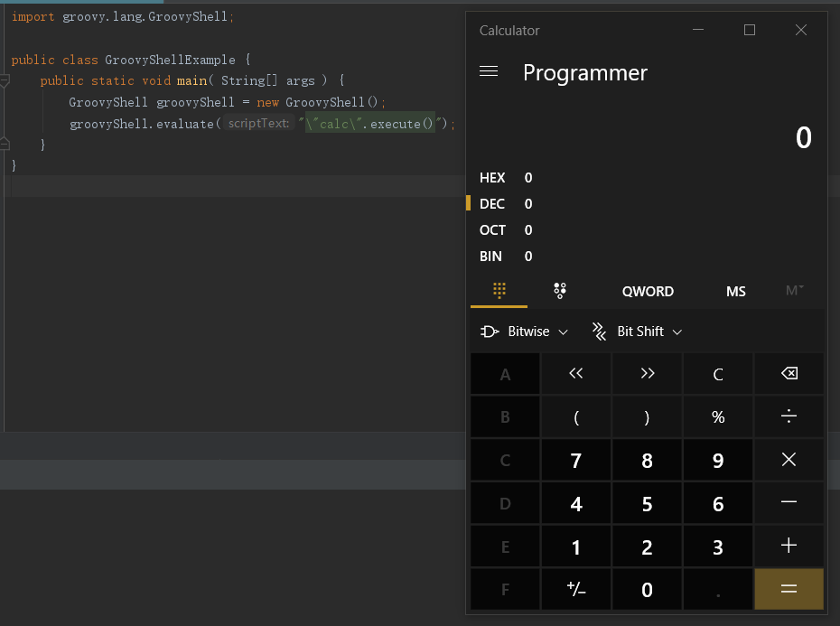Expand the Bitwise operations dropdown
The image size is (840, 626).
(525, 332)
